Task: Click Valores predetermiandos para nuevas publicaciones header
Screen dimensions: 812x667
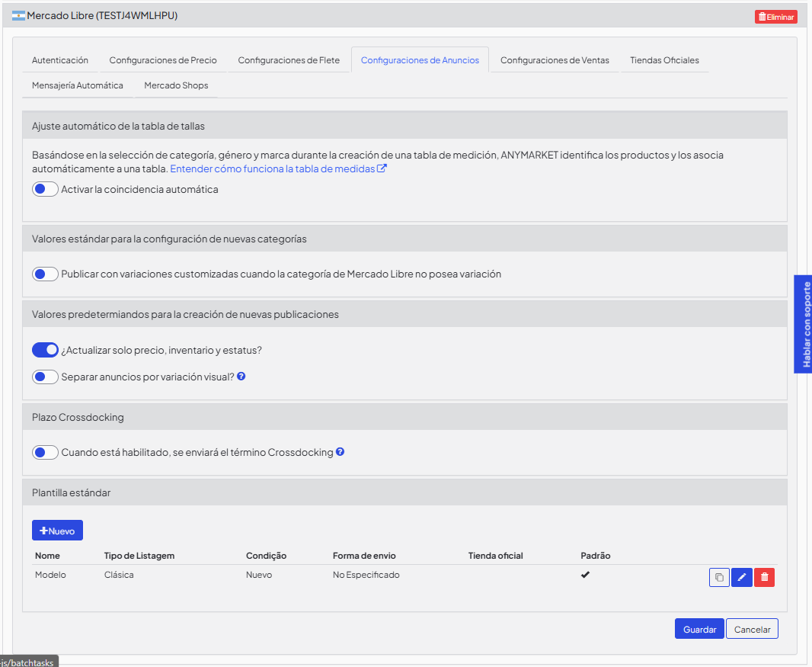Action: pyautogui.click(x=405, y=315)
